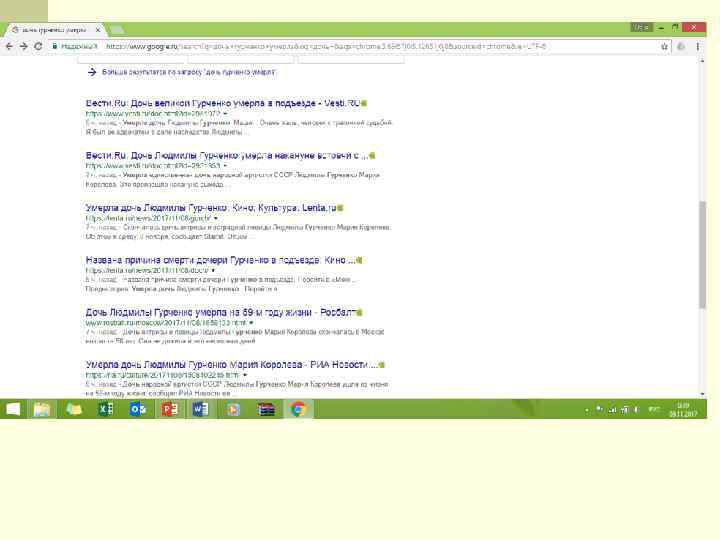Click scrollbar down arrow at bottom
The height and width of the screenshot is (540, 720).
click(x=702, y=394)
